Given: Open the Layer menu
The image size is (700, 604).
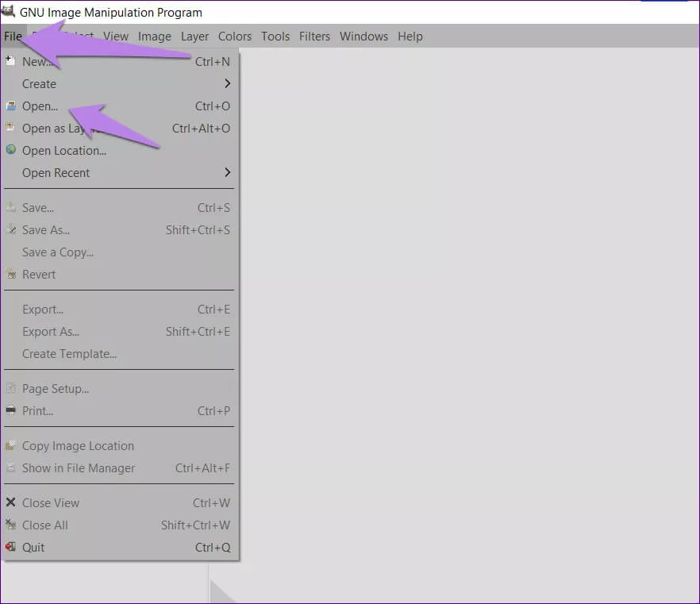Looking at the screenshot, I should coord(194,37).
